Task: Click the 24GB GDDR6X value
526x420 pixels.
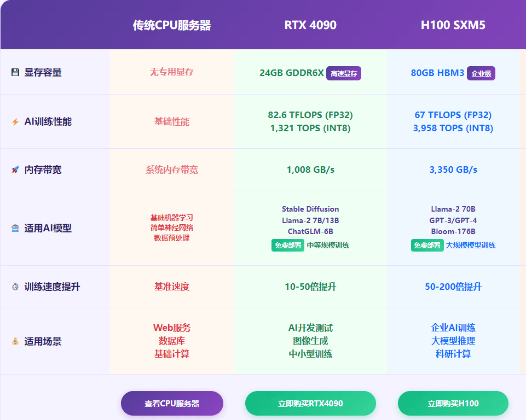Action: 292,73
